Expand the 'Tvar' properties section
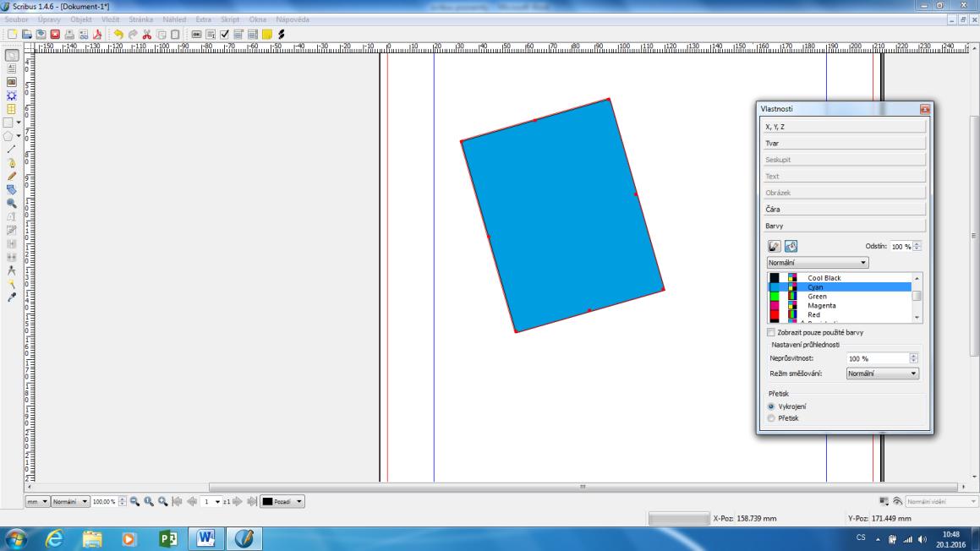 [845, 143]
